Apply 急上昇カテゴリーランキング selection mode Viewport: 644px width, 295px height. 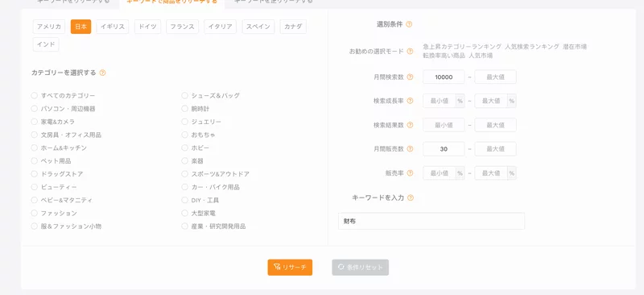pos(462,47)
